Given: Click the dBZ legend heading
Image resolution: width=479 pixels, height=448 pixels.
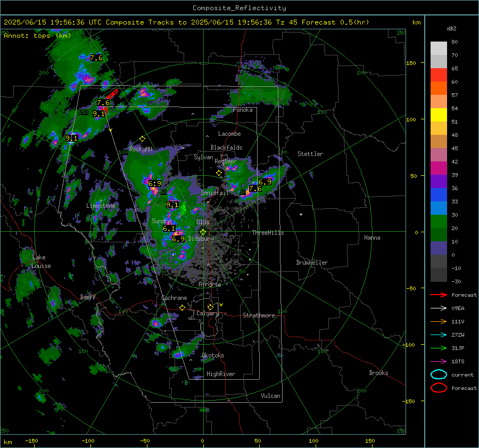Looking at the screenshot, I should click(451, 28).
